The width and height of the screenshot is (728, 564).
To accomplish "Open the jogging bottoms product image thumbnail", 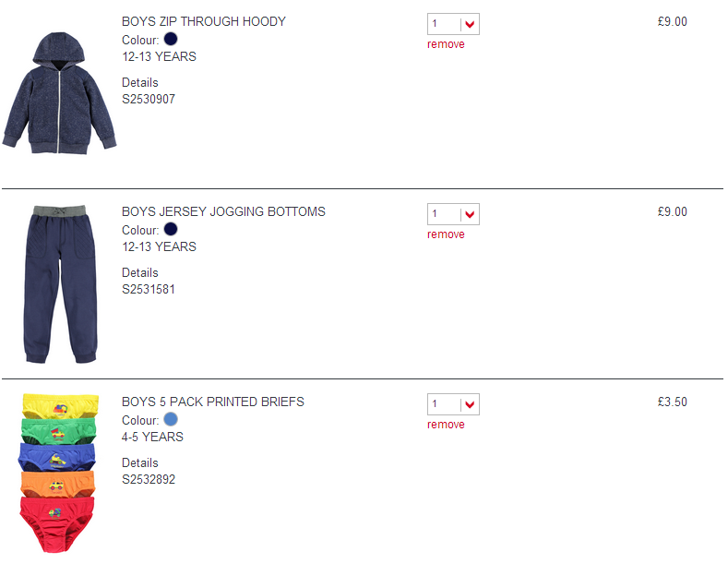I will [60, 284].
